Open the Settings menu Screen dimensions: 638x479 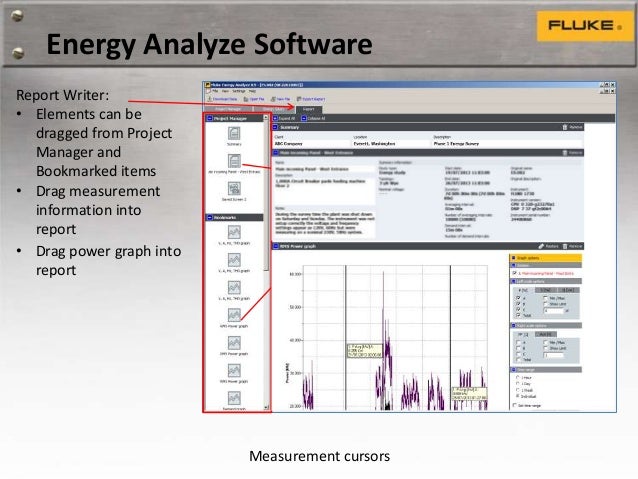(x=239, y=91)
